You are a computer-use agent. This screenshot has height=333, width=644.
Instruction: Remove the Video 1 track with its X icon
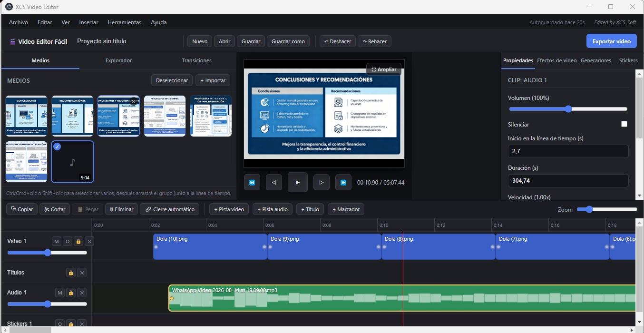pyautogui.click(x=89, y=241)
